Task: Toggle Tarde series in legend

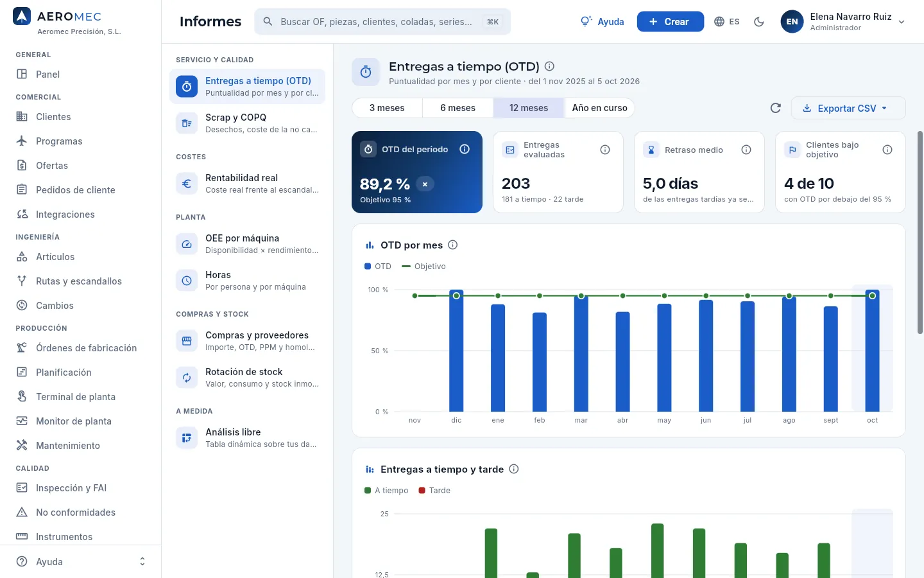Action: (434, 490)
